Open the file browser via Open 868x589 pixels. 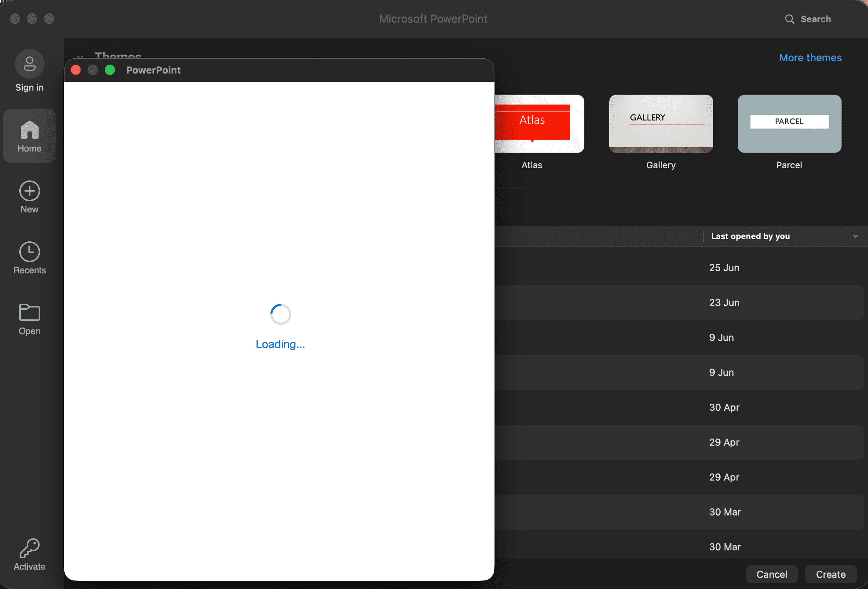pos(29,319)
